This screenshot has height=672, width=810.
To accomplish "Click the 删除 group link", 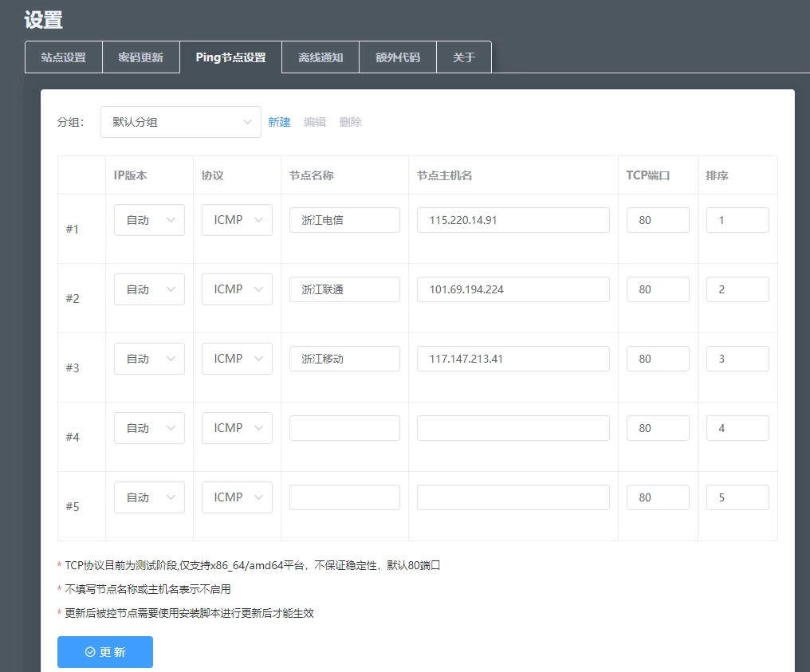I will coord(351,122).
